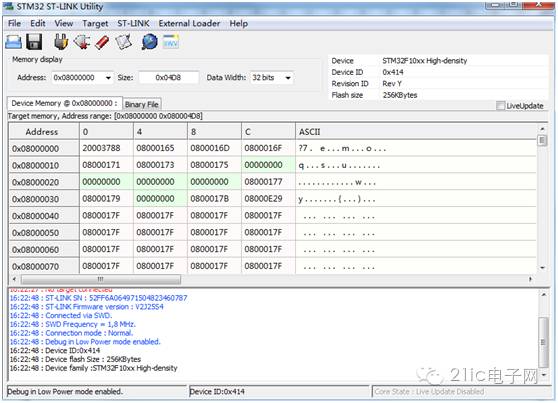558x403 pixels.
Task: Open the Edit menu
Action: (x=38, y=23)
